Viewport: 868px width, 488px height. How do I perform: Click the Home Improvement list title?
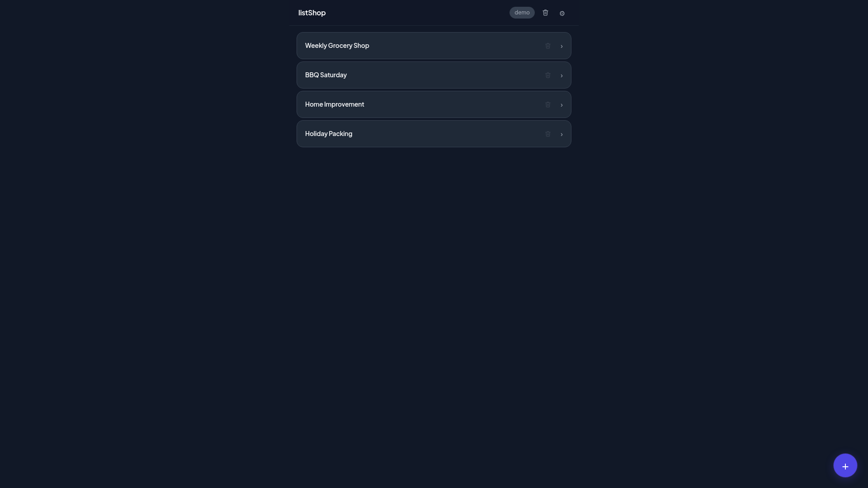[335, 104]
